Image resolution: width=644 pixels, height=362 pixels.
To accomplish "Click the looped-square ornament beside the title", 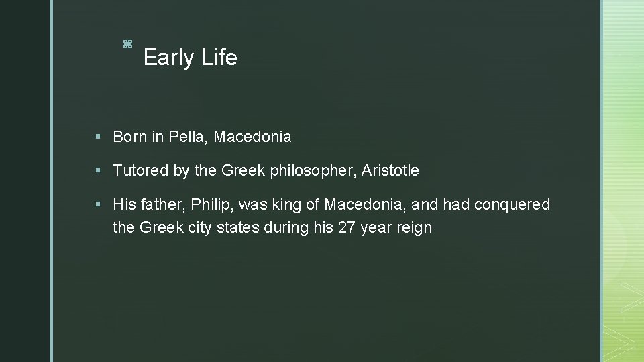I will click(x=127, y=44).
